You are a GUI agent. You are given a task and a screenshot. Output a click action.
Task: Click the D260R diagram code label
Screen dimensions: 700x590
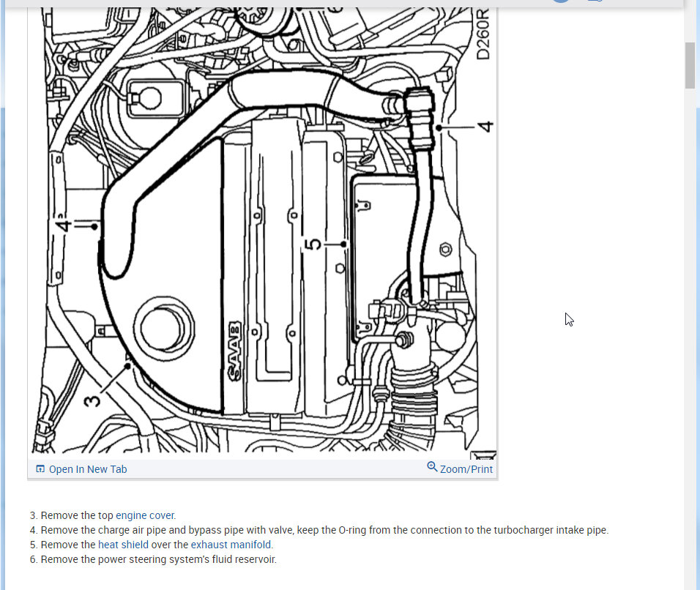pos(483,37)
